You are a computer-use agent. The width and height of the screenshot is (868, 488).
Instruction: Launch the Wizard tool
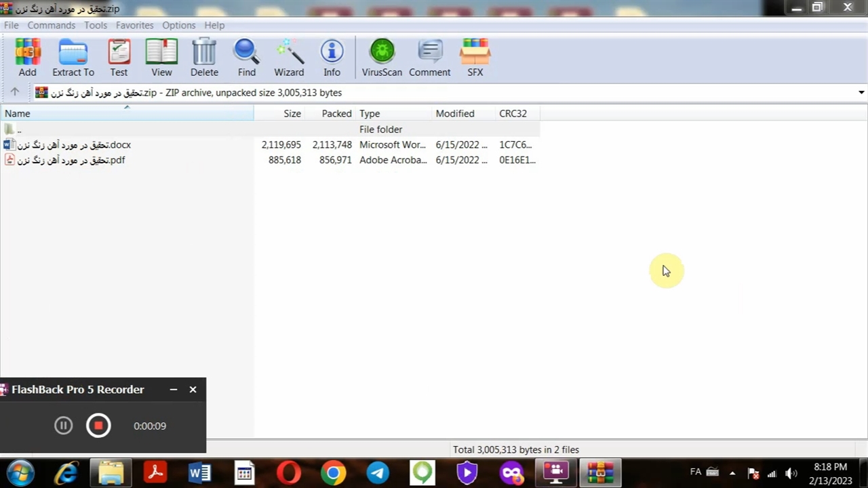(x=289, y=57)
